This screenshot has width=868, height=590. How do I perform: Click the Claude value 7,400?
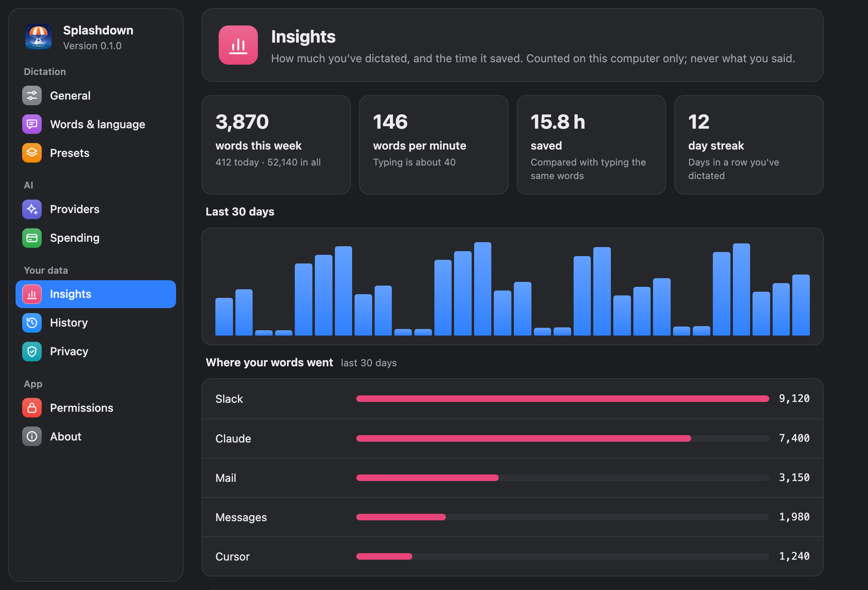794,438
